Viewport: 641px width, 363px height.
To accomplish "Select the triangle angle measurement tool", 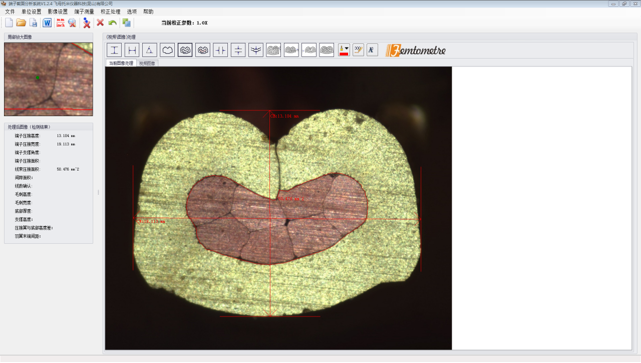I will [150, 50].
